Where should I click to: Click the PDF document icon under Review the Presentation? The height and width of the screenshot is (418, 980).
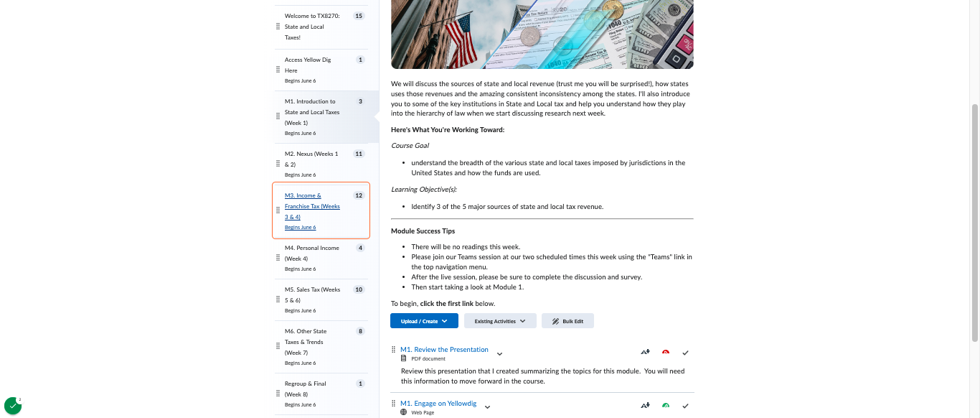pos(404,358)
